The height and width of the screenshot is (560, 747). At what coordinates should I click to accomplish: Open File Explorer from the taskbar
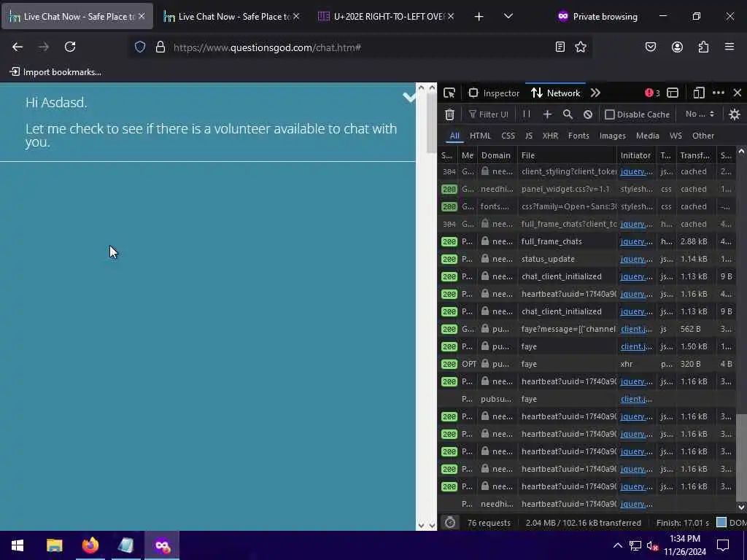point(54,545)
